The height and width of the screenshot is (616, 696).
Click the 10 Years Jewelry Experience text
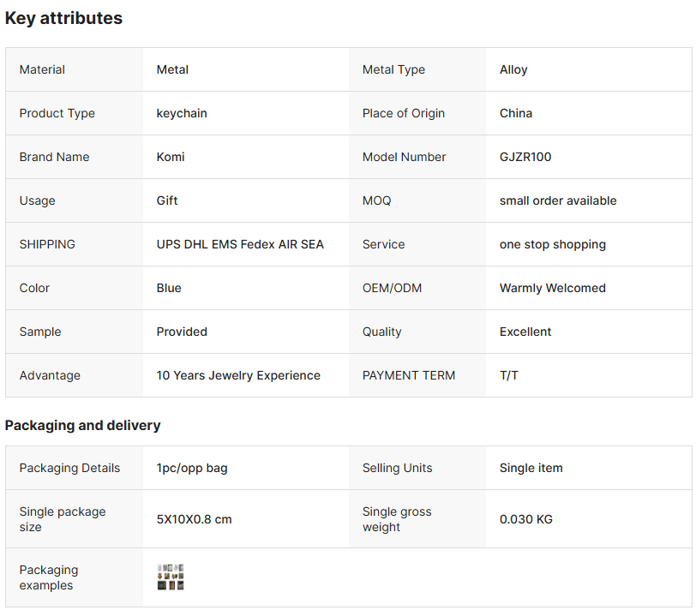point(238,375)
